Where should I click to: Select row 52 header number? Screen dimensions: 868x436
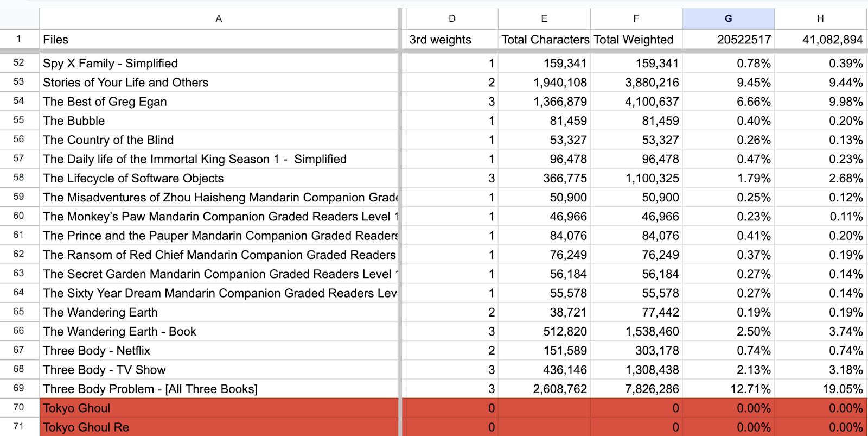pyautogui.click(x=19, y=63)
